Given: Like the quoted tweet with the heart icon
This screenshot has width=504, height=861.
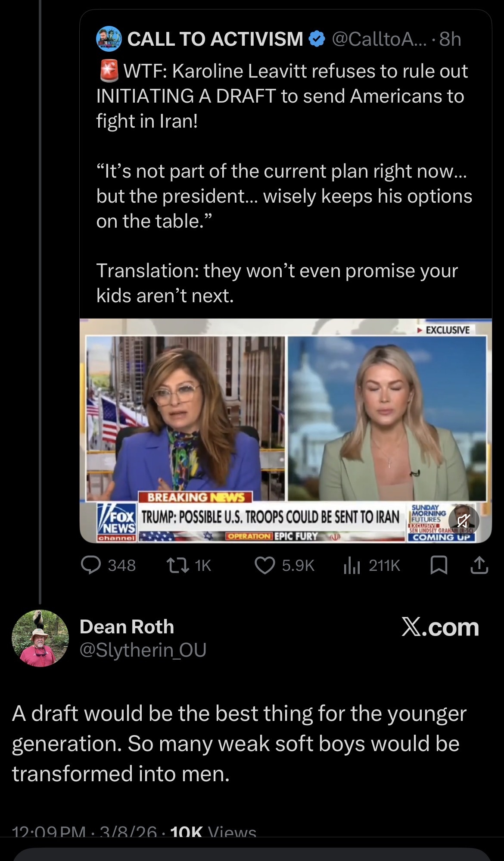Looking at the screenshot, I should [x=265, y=565].
